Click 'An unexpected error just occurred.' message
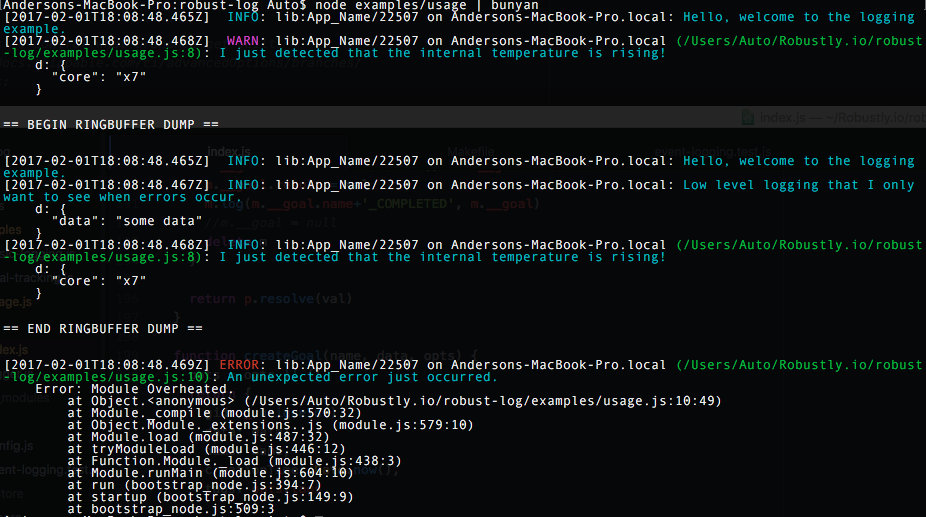926x517 pixels. click(362, 377)
